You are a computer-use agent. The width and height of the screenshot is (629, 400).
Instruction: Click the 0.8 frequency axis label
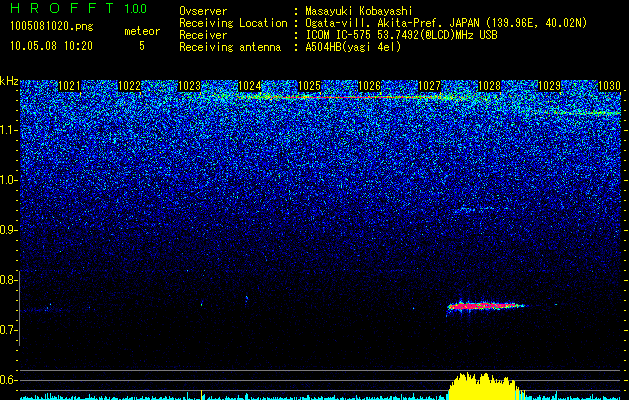(8, 280)
